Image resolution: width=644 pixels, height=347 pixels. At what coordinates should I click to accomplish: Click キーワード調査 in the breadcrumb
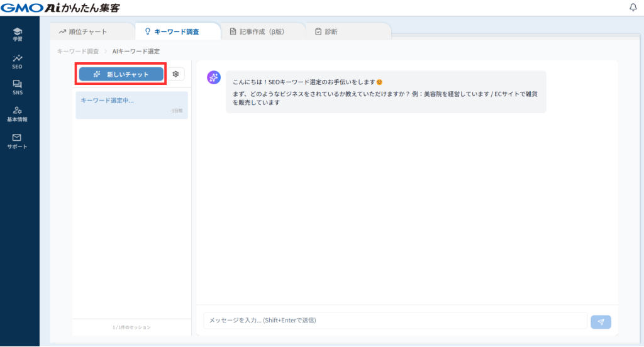pyautogui.click(x=78, y=51)
